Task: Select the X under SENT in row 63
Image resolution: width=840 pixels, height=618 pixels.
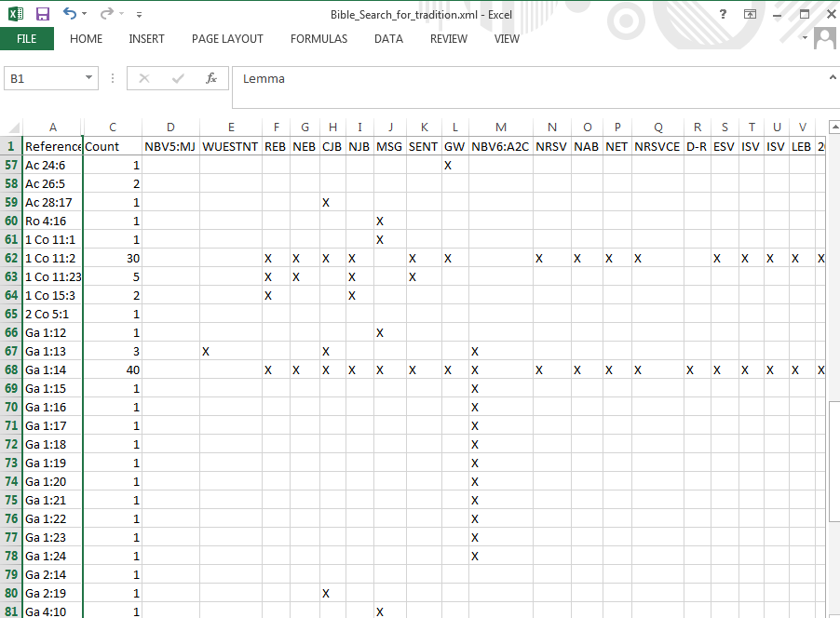Action: tap(425, 276)
